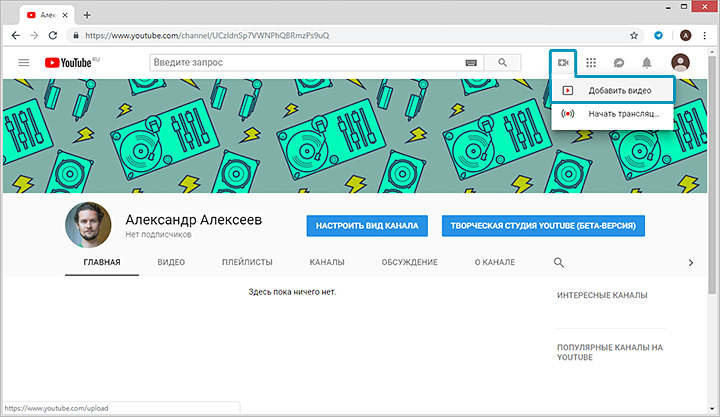Click the 'ИНТЕРЕСНЫЕ КАНАЛЫ' heading
This screenshot has height=417, width=720.
[x=602, y=295]
